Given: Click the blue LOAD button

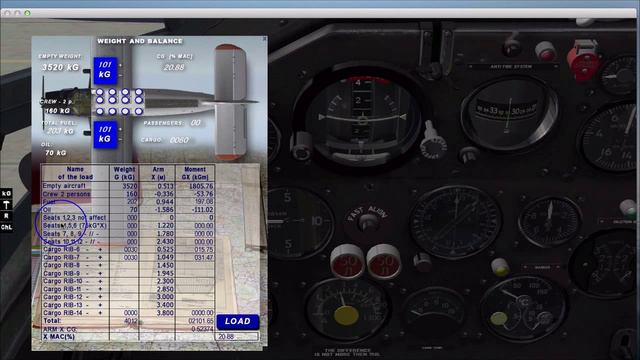Looking at the screenshot, I should click(238, 322).
